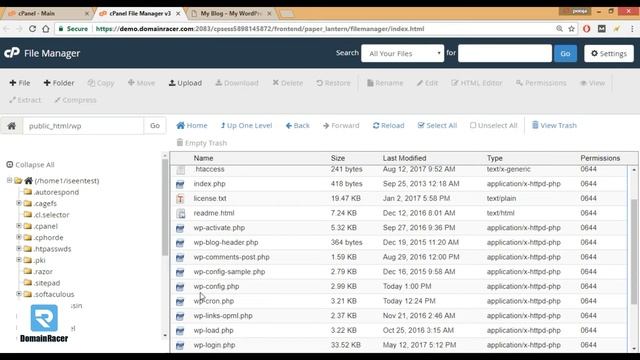Image resolution: width=640 pixels, height=360 pixels.
Task: Click the wp-config.php file icon
Action: click(x=180, y=287)
